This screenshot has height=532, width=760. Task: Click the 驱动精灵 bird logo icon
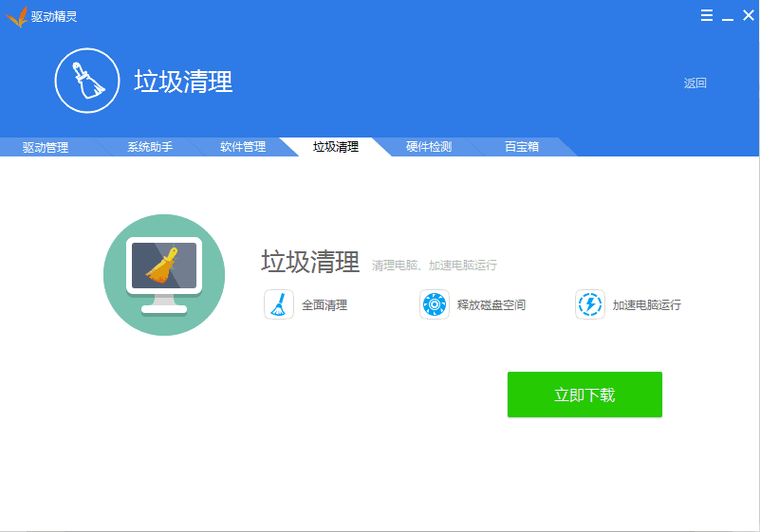coord(16,17)
